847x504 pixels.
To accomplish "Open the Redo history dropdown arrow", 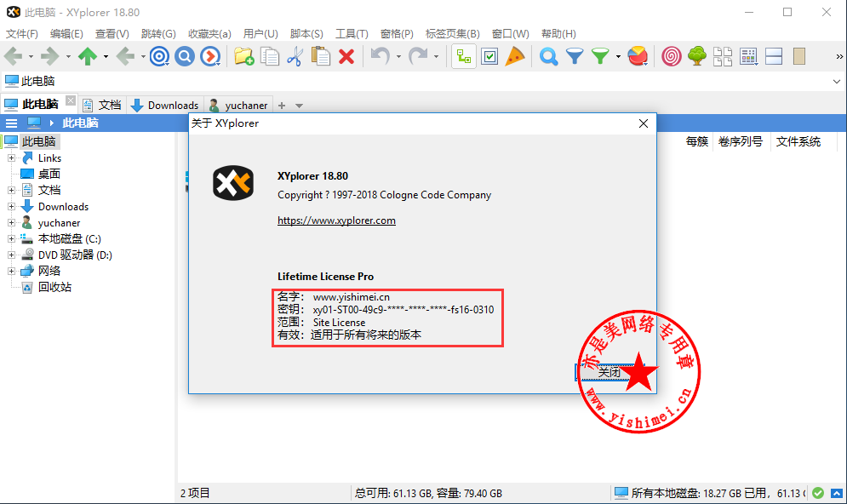I will [x=436, y=57].
